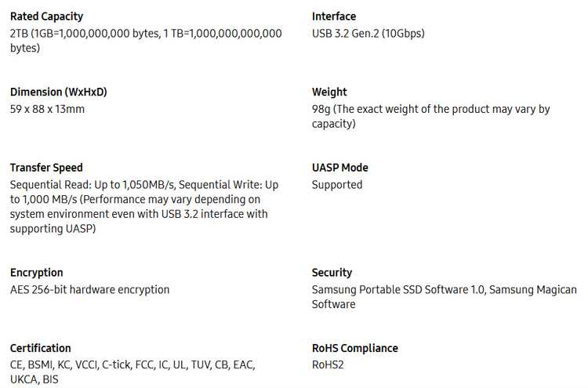Screen dimensions: 588x388
Task: Click the 59 x 88 x 13mm value
Action: click(47, 109)
